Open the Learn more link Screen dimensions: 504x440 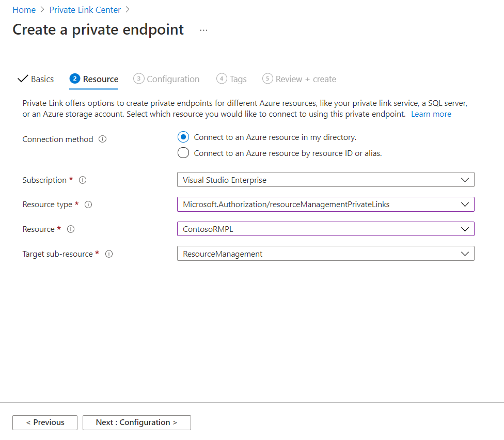pyautogui.click(x=431, y=114)
